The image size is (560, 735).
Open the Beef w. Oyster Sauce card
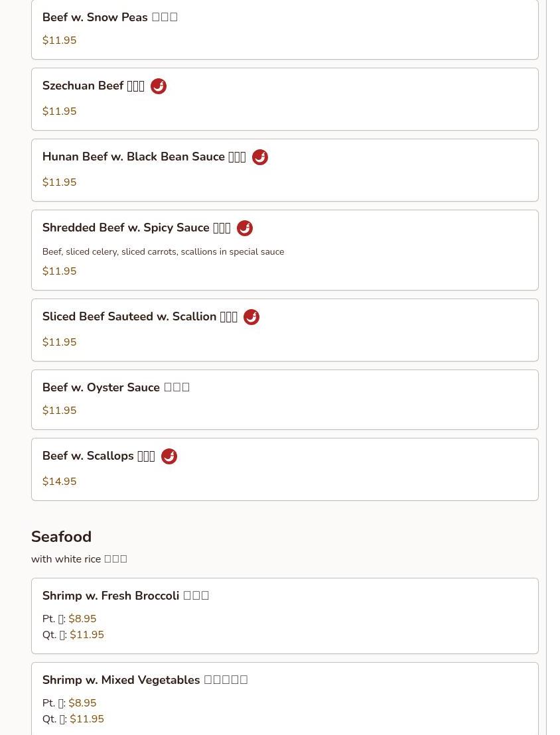285,400
